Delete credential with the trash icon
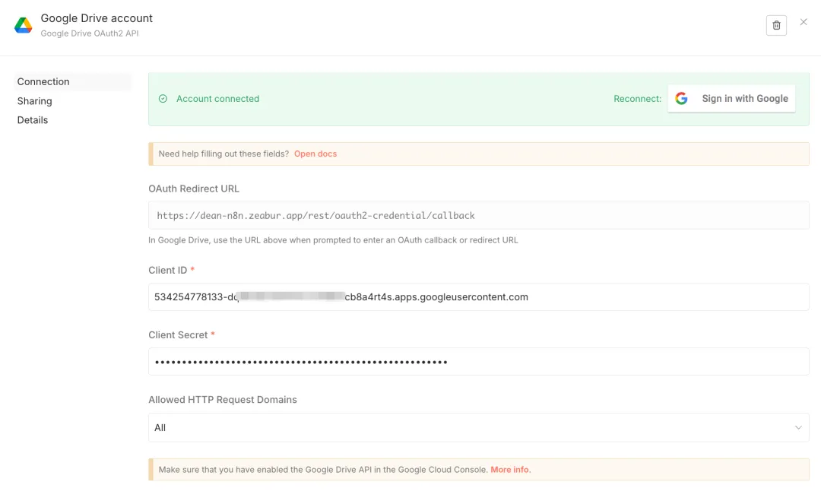The height and width of the screenshot is (504, 821). [x=776, y=25]
